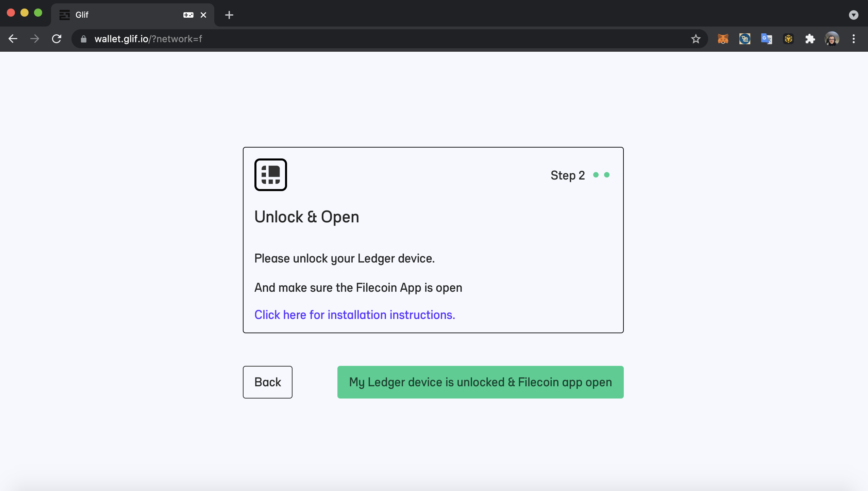The height and width of the screenshot is (491, 868).
Task: Open the Extensions puzzle piece menu
Action: click(x=810, y=39)
